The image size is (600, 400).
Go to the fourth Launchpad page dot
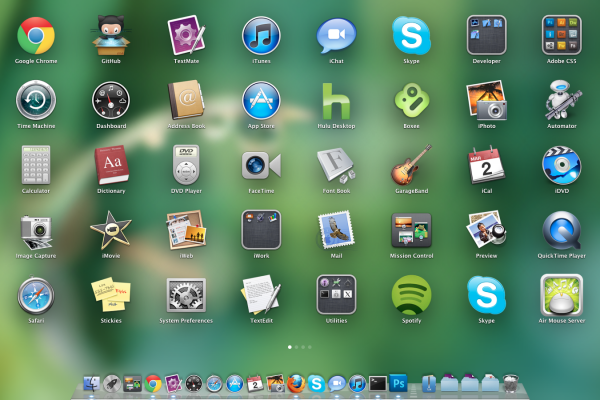(x=310, y=347)
